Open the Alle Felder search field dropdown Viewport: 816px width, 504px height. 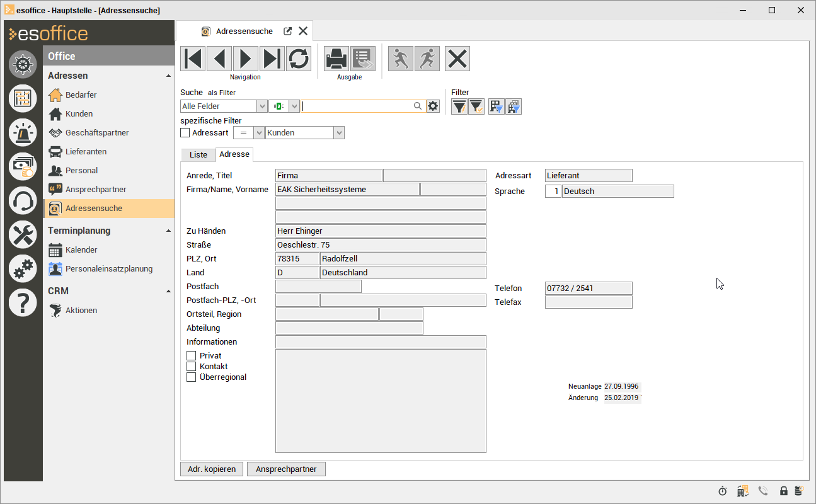[x=262, y=106]
